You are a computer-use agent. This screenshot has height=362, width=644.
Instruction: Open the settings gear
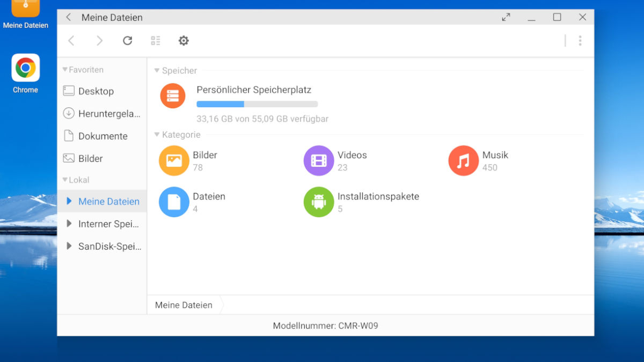tap(184, 40)
